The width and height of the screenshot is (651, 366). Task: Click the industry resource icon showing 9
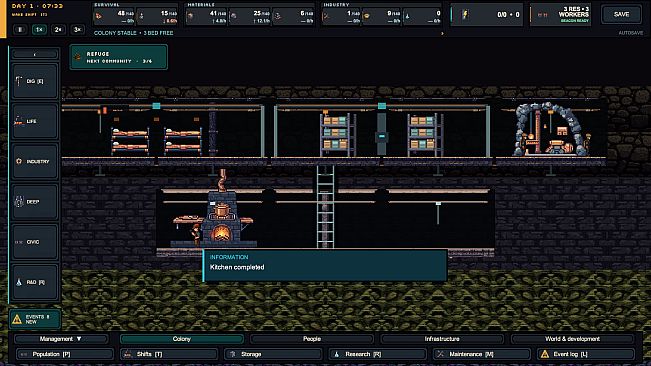tap(367, 17)
